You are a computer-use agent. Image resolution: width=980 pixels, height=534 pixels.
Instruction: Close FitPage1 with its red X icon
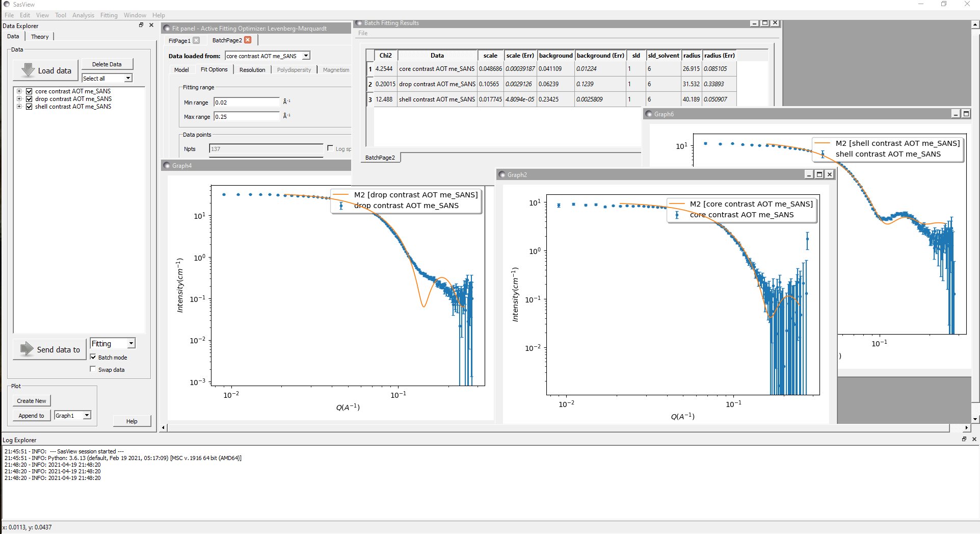click(197, 40)
